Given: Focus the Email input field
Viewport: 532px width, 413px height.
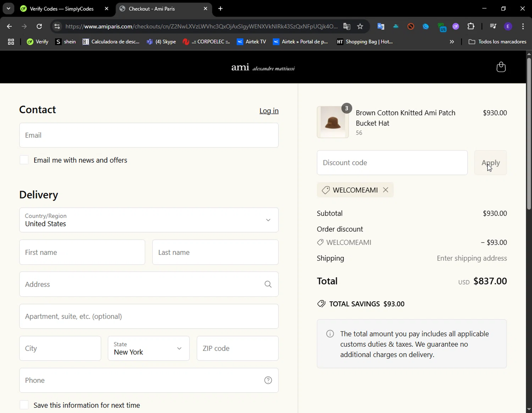Looking at the screenshot, I should click(149, 135).
